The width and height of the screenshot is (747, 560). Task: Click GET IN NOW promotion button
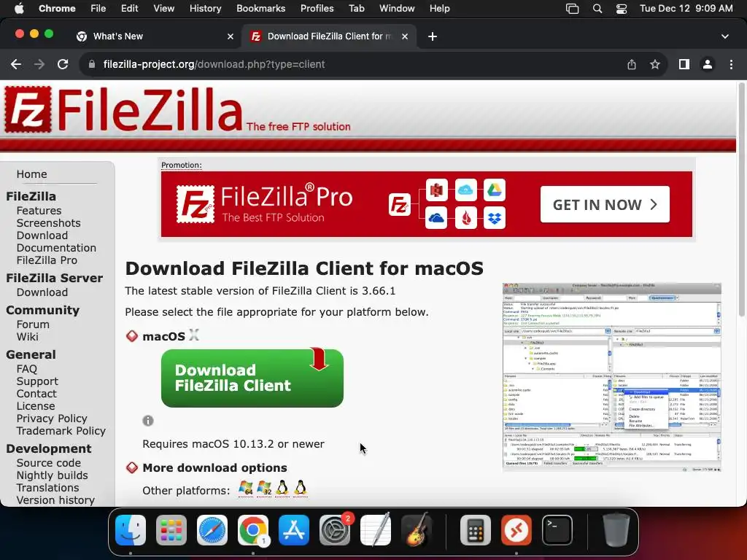click(605, 204)
